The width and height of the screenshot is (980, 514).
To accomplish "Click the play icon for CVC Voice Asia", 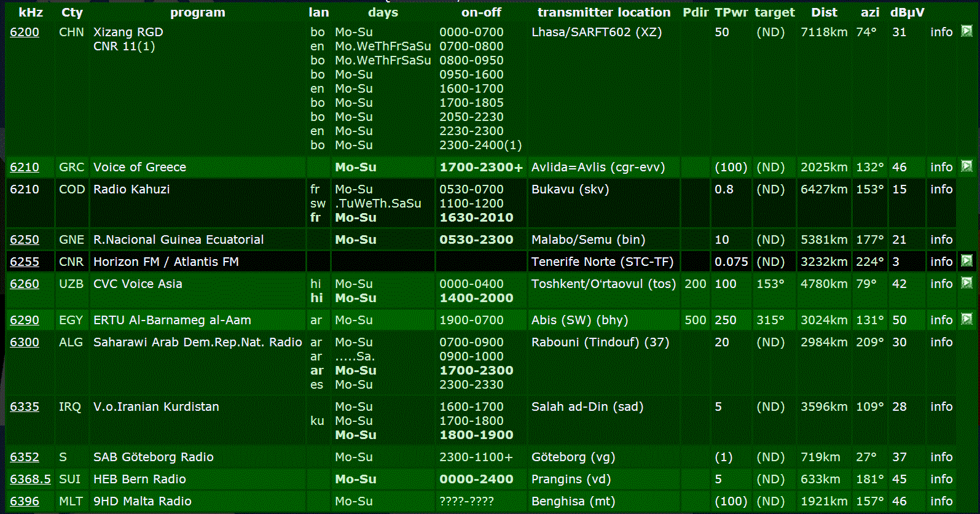I will 966,283.
